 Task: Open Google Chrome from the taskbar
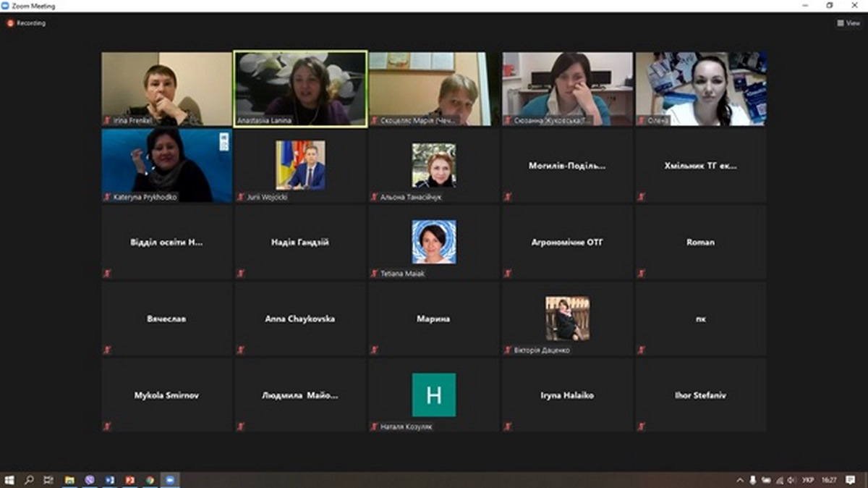point(150,480)
